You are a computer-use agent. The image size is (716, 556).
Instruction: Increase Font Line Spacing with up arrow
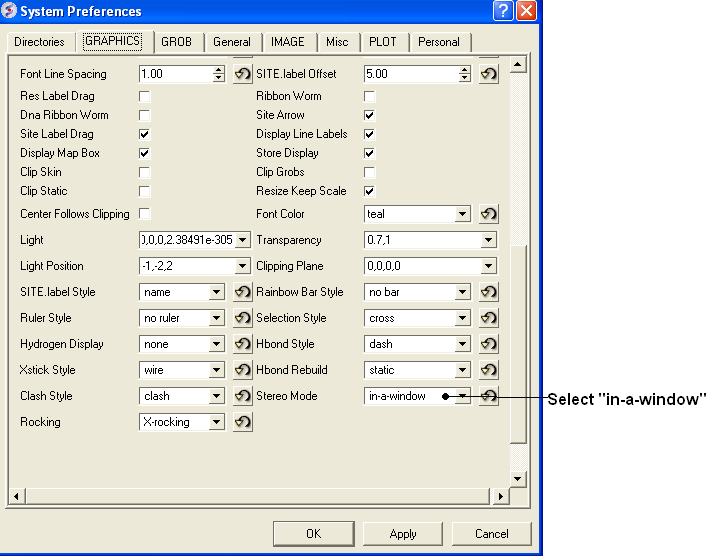(218, 70)
